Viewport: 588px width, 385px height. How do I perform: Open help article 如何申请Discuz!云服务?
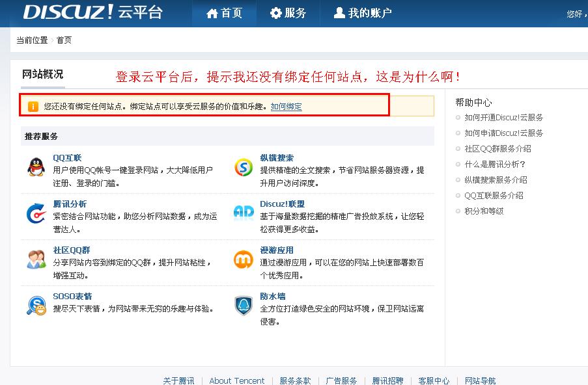tap(503, 133)
